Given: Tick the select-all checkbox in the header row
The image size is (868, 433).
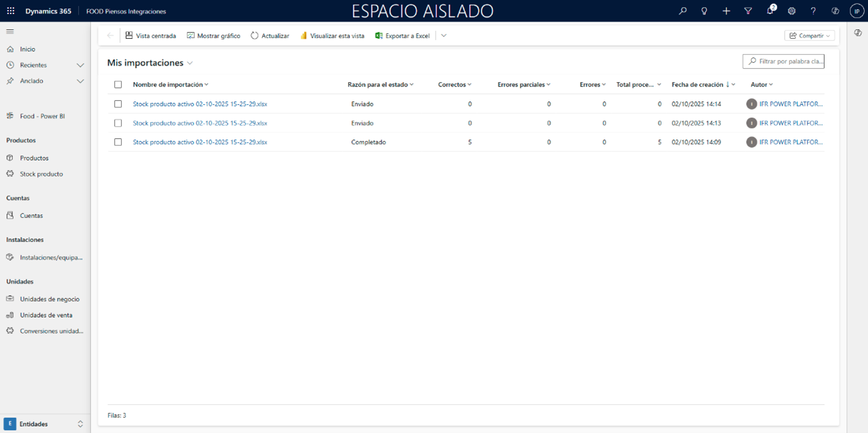Looking at the screenshot, I should click(x=118, y=85).
